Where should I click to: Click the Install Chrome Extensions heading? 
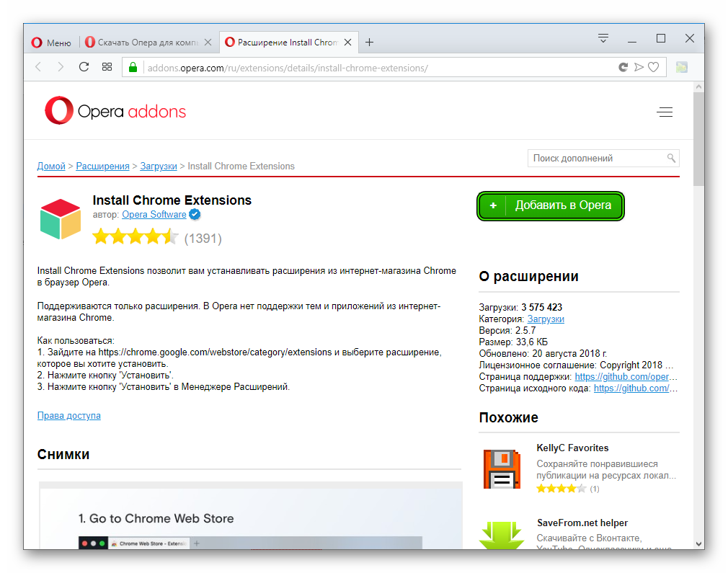click(x=172, y=200)
